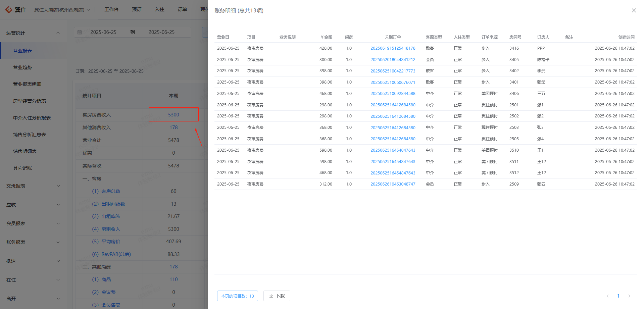Screen dimensions: 644x309
Task: Open the (1) 客房总数 item
Action: click(106, 191)
